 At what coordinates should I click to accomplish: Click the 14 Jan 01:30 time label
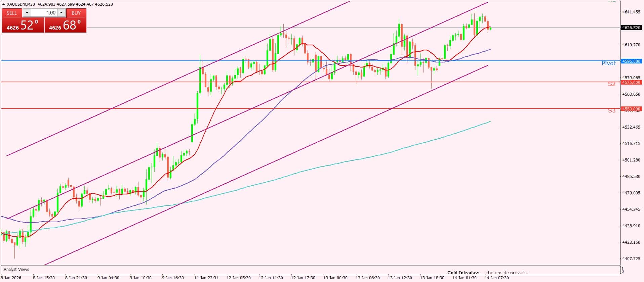[x=465, y=278]
